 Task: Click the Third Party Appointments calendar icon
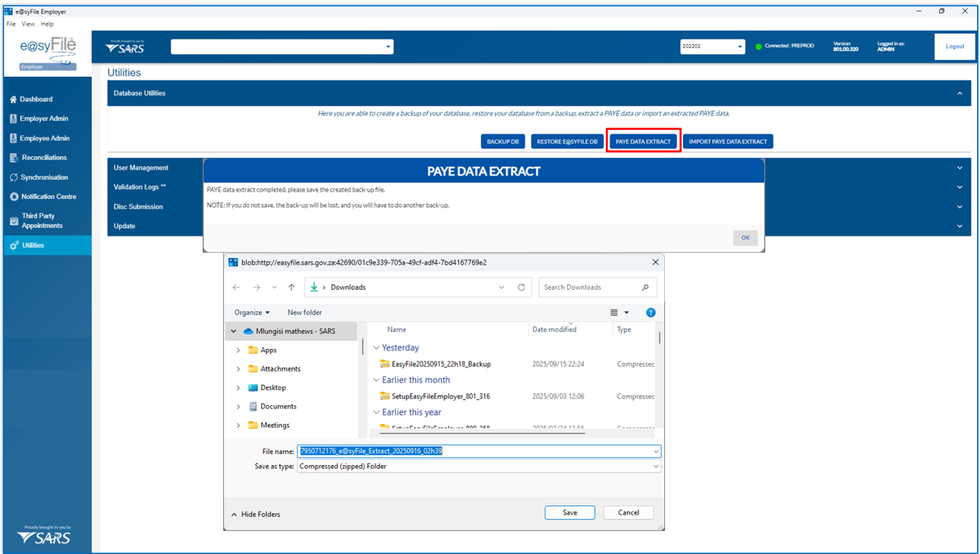[13, 221]
